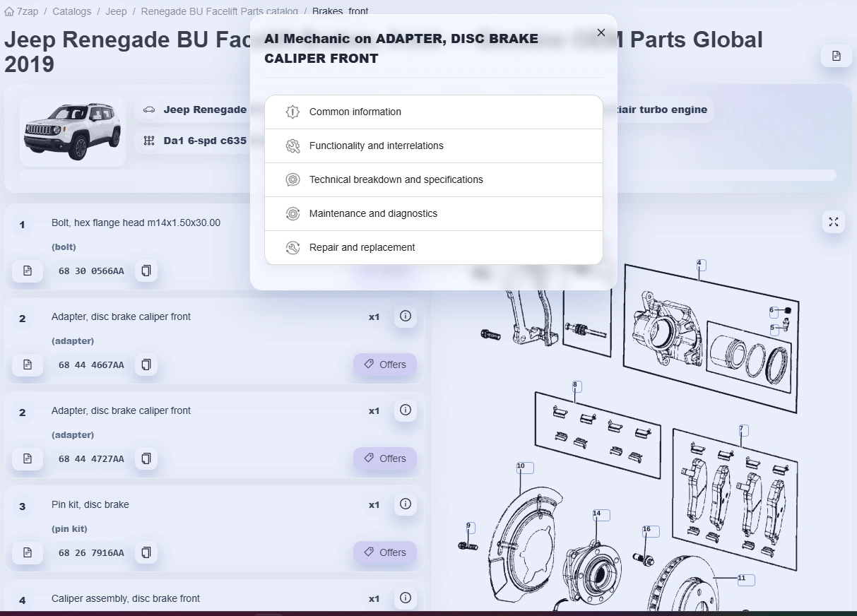Open document icon for 68 44 4727AA
857x616 pixels.
(28, 458)
